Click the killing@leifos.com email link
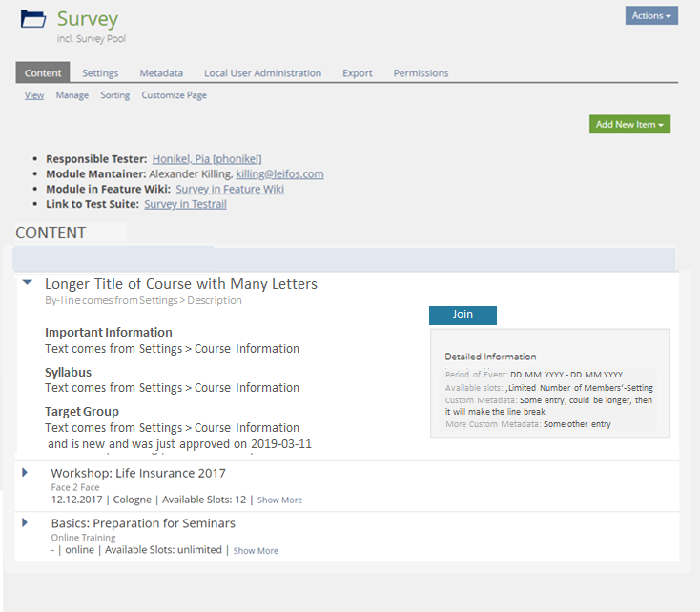Image resolution: width=700 pixels, height=612 pixels. (x=279, y=174)
